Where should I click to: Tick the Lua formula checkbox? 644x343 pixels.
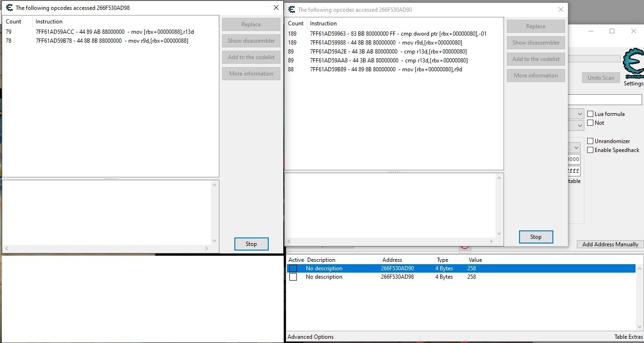pos(590,114)
